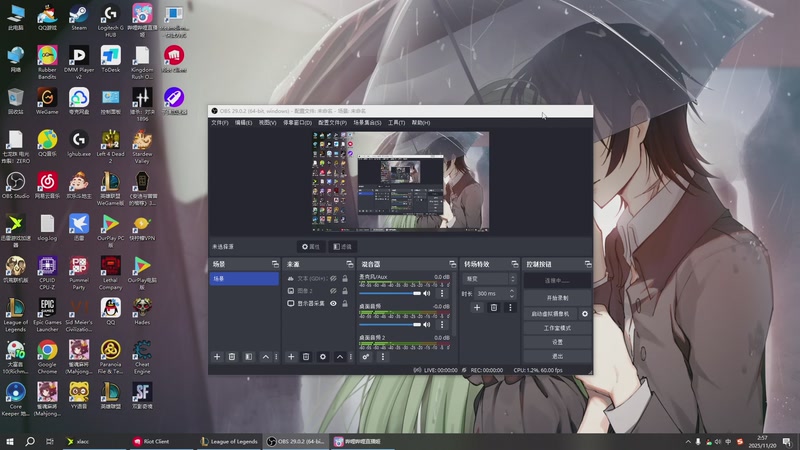Toggle lock on Display Capture source
Screen dimensions: 800x450
tap(345, 304)
